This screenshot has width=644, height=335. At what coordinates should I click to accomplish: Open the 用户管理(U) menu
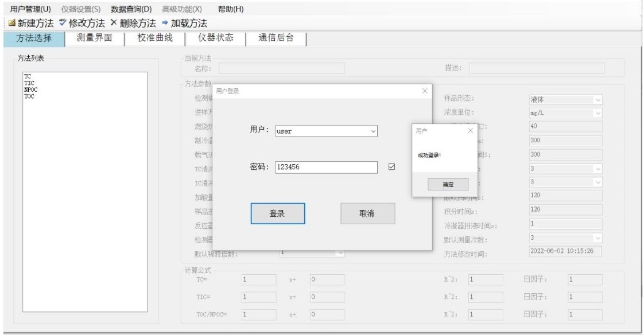(30, 9)
